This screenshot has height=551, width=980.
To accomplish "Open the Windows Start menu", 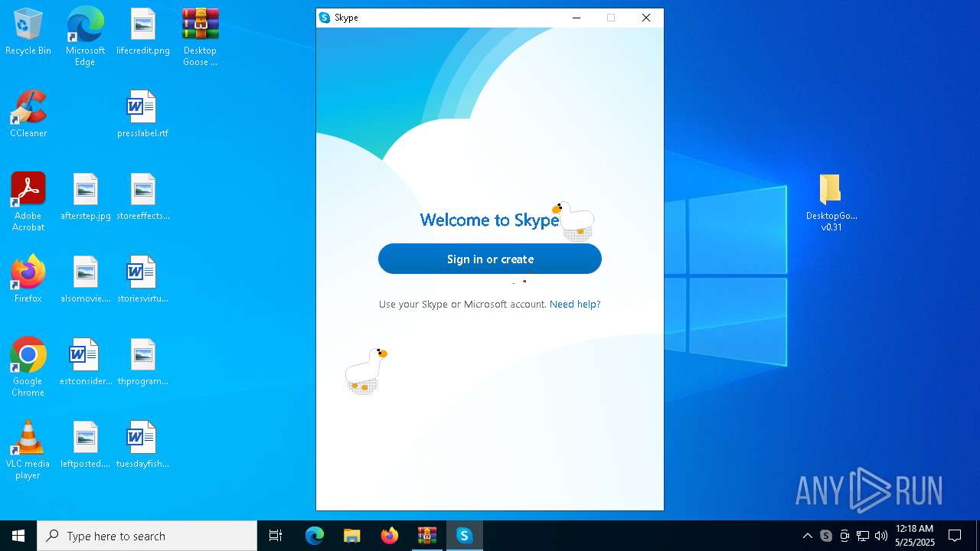I will [18, 536].
